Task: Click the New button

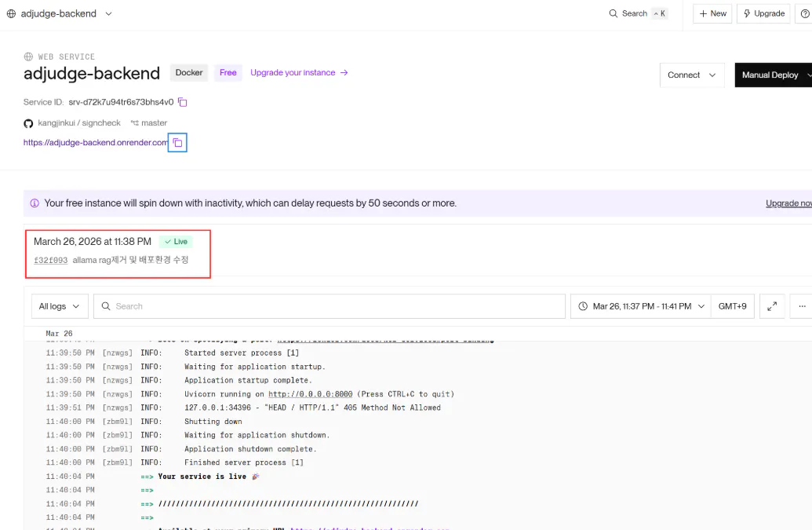Action: 712,13
